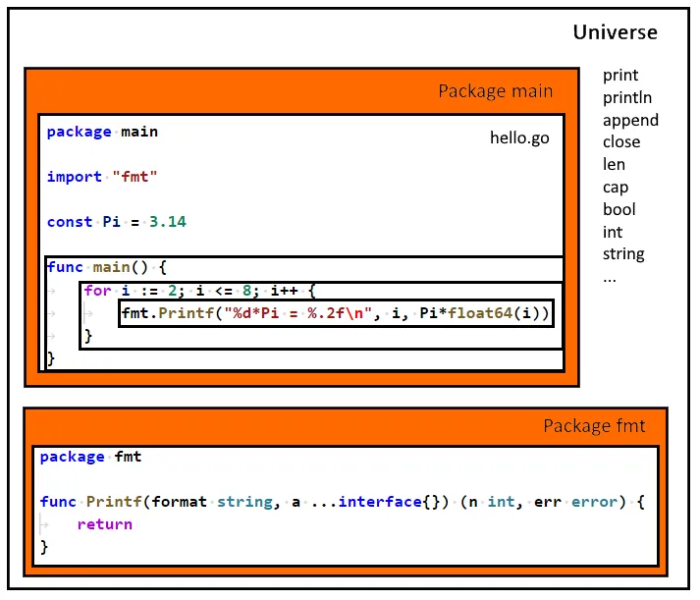The width and height of the screenshot is (700, 600).
Task: Select the orange "Package fmt" title label
Action: 596,427
